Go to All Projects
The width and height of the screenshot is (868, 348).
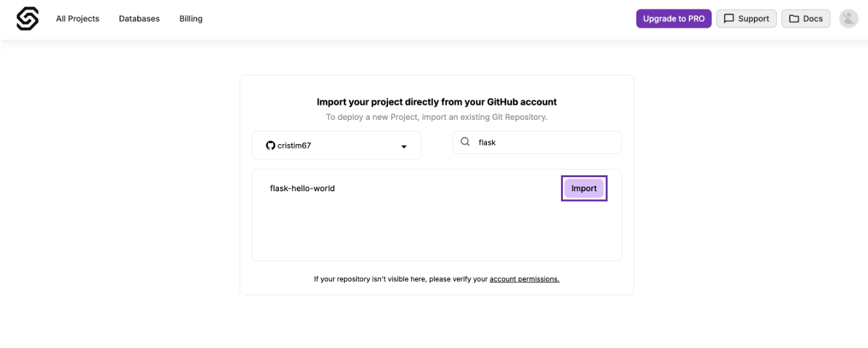(x=78, y=18)
